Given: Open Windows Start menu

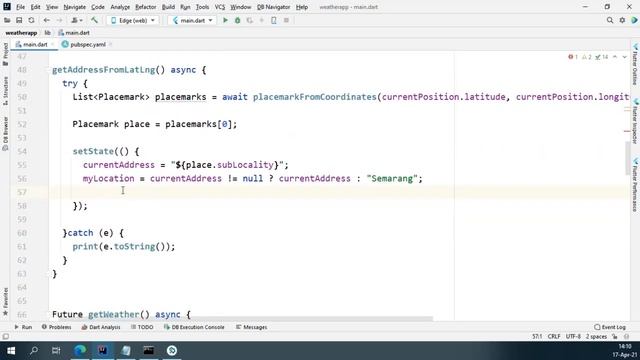Looking at the screenshot, I should 11,351.
